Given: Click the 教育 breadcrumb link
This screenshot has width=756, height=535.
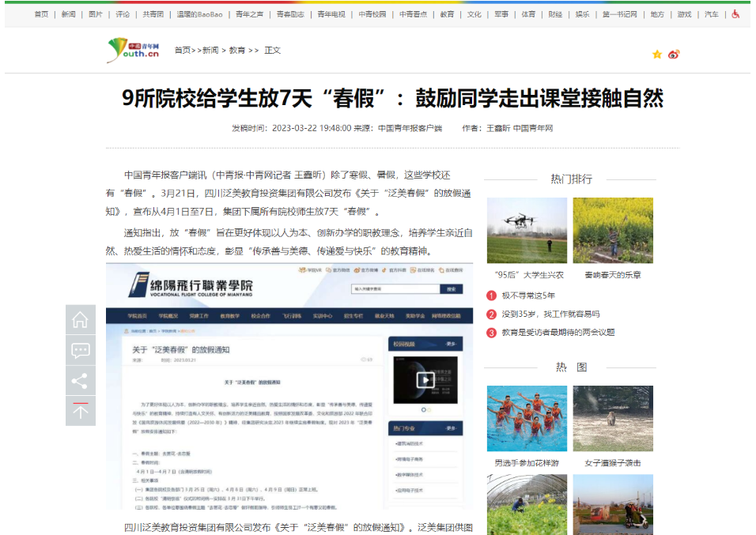Looking at the screenshot, I should [x=237, y=51].
